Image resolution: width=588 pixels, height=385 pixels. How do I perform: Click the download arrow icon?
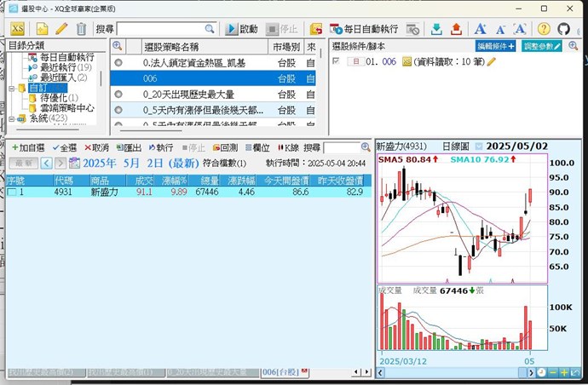coord(436,29)
